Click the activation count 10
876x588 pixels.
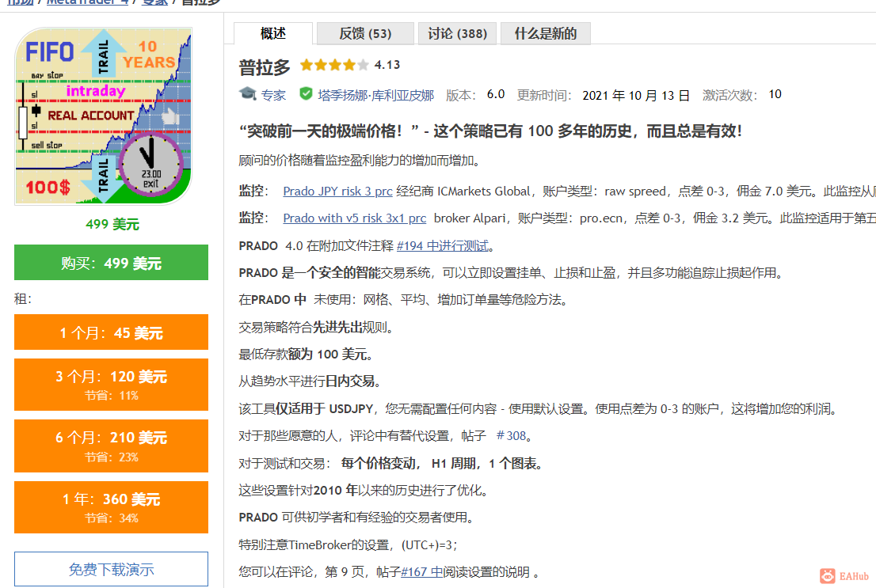(775, 94)
